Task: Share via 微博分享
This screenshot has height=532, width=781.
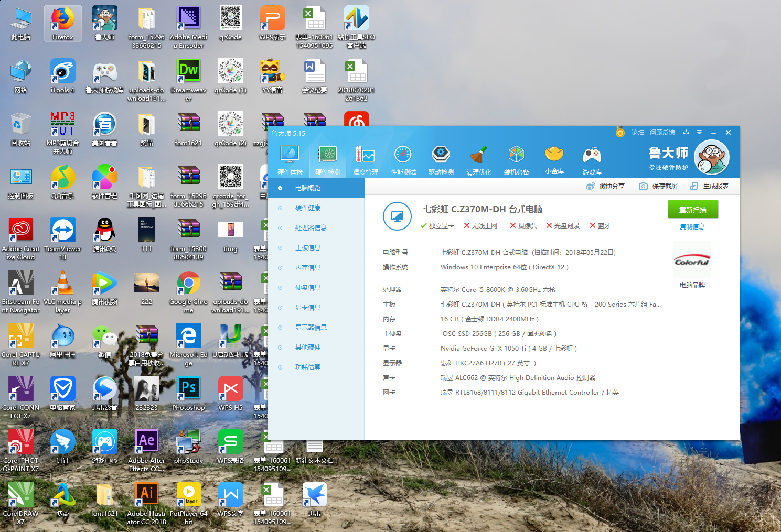Action: point(605,186)
